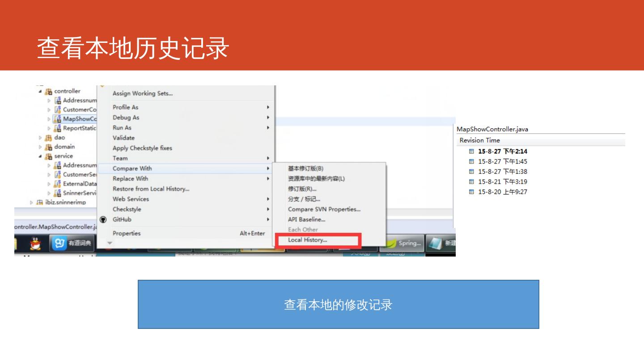Click the dao package icon
This screenshot has height=362, width=644.
[48, 138]
